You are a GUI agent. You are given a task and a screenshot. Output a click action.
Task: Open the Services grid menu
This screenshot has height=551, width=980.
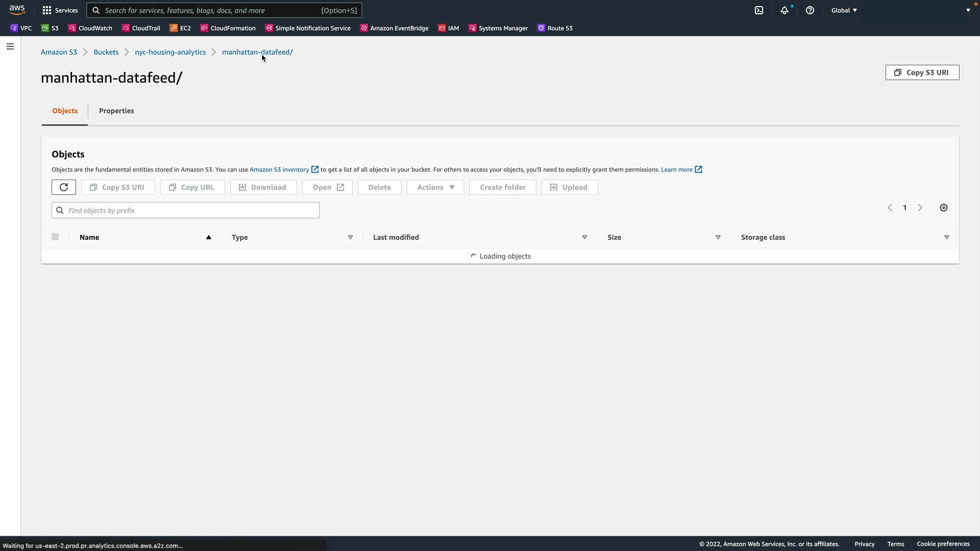[60, 10]
